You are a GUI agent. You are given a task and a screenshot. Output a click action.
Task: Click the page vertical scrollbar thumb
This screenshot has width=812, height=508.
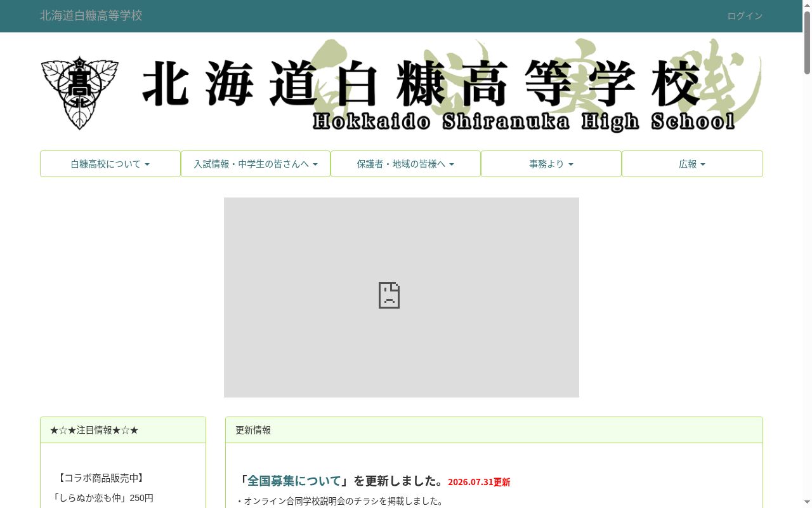807,43
